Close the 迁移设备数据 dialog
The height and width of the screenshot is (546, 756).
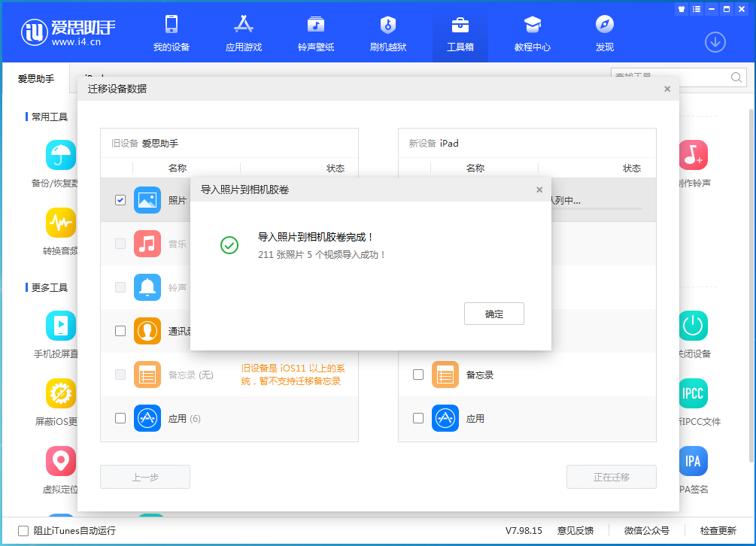click(666, 89)
